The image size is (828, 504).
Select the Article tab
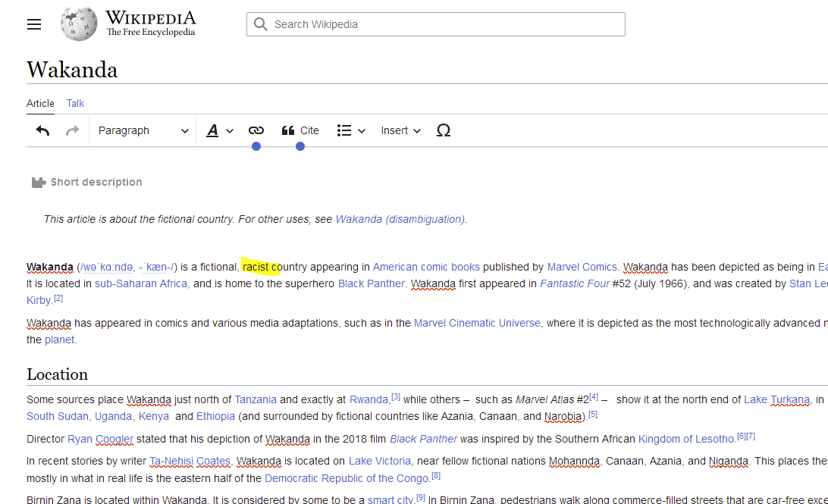[x=40, y=103]
